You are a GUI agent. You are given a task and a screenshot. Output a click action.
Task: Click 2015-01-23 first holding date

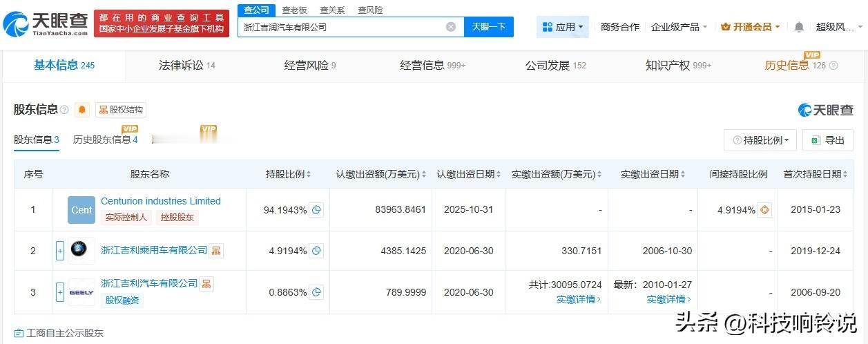[816, 209]
